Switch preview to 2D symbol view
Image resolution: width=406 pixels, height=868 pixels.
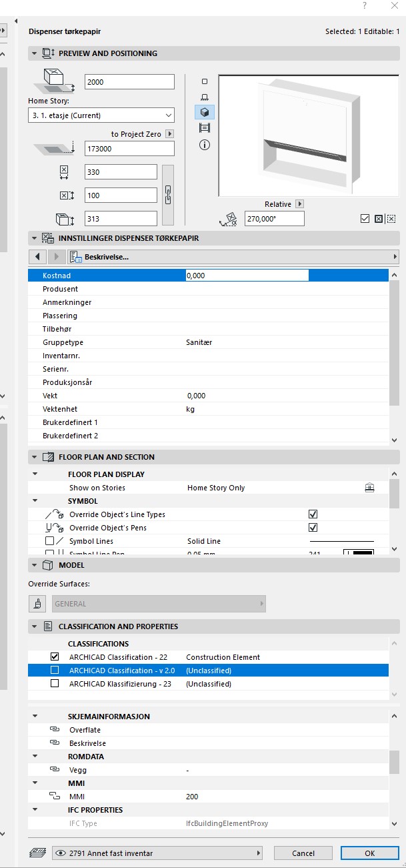click(205, 81)
